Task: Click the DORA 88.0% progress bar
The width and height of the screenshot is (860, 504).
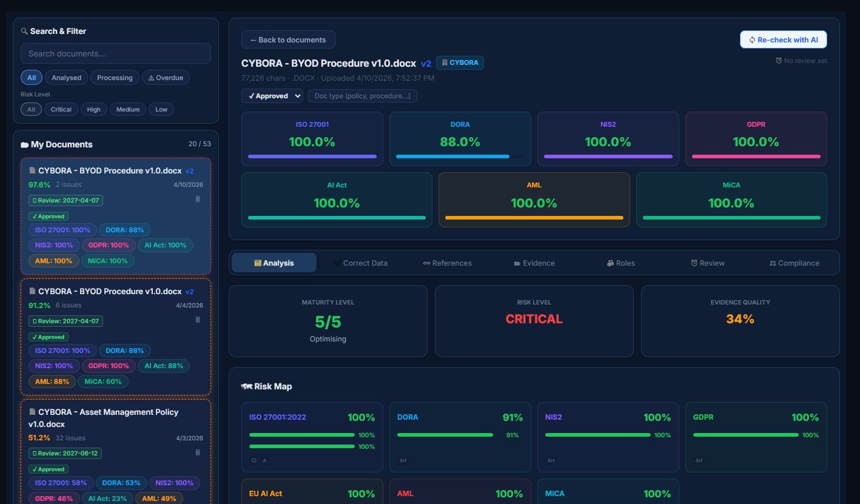Action: [460, 156]
